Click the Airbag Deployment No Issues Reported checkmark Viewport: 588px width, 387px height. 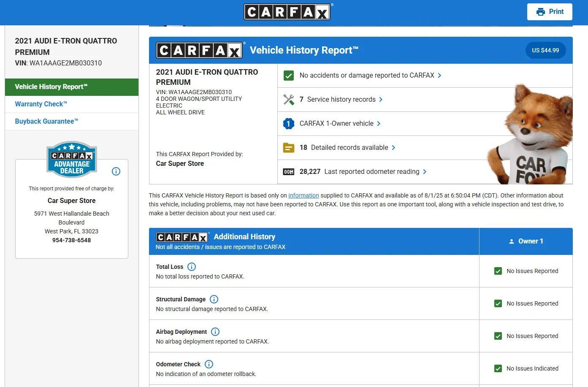pyautogui.click(x=498, y=336)
